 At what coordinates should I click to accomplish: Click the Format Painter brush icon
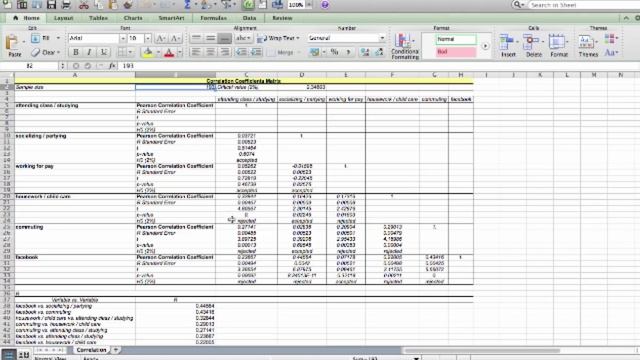[128, 5]
